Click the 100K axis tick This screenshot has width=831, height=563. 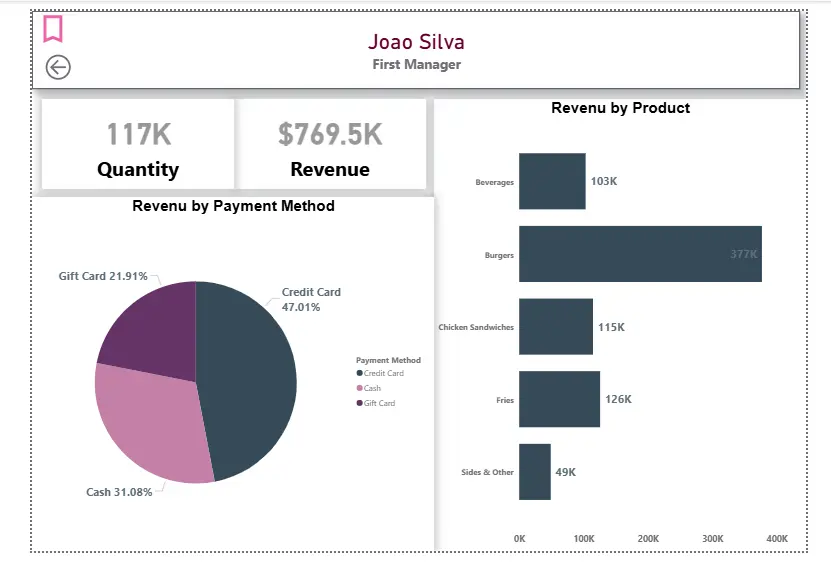coord(584,539)
